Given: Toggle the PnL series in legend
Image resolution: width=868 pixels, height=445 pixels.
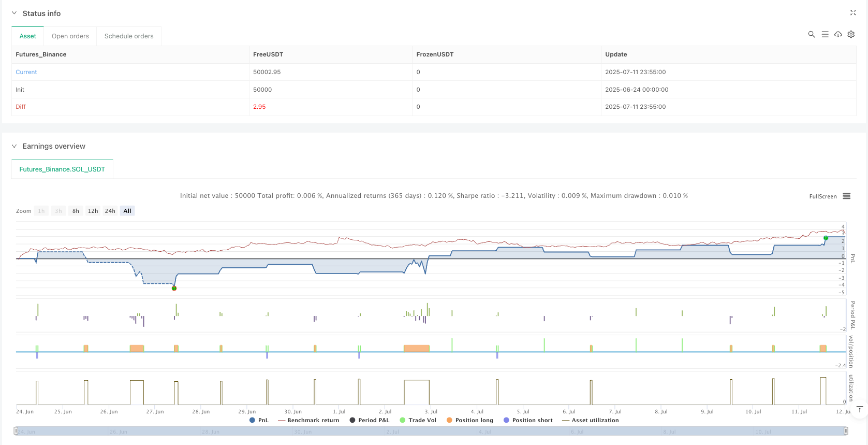Looking at the screenshot, I should click(x=259, y=420).
